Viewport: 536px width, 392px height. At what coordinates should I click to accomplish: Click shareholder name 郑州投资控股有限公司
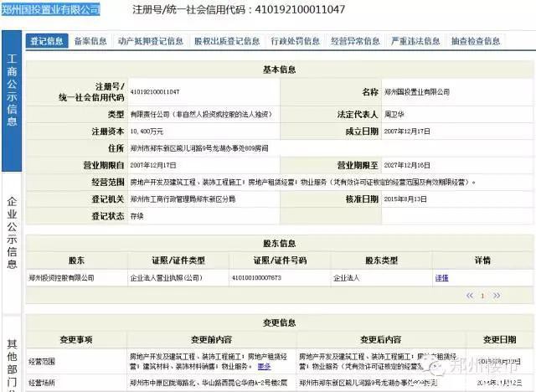(x=61, y=278)
